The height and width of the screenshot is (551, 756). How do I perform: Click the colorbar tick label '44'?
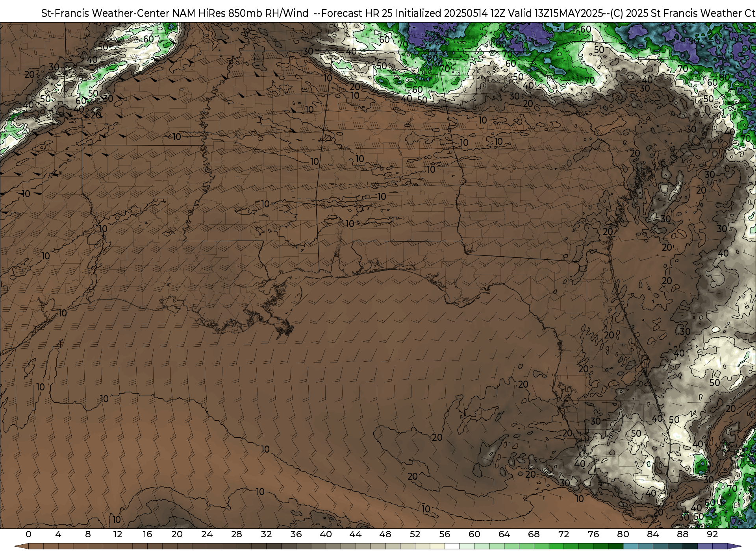(x=356, y=534)
